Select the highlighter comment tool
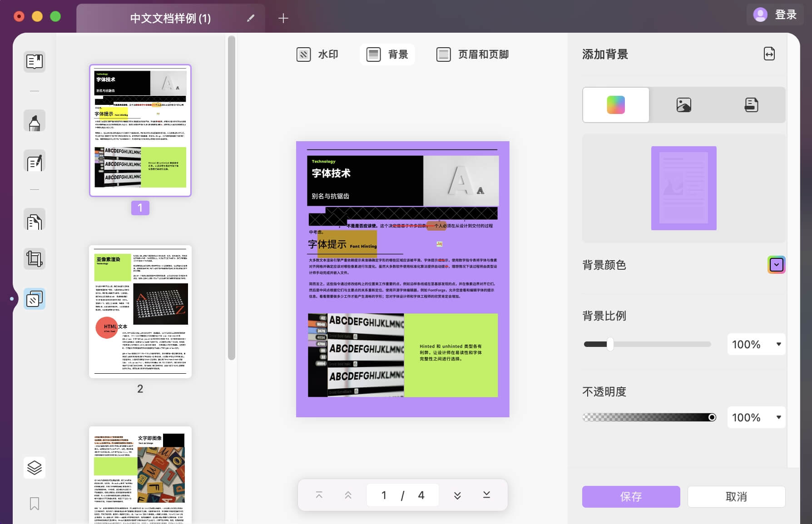812x524 pixels. (x=35, y=121)
